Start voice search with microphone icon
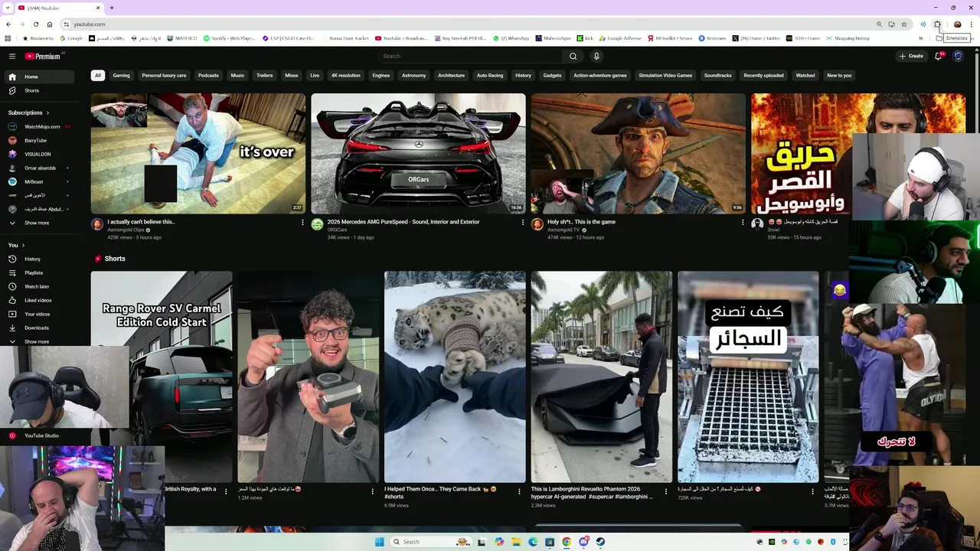The height and width of the screenshot is (551, 980). point(596,56)
